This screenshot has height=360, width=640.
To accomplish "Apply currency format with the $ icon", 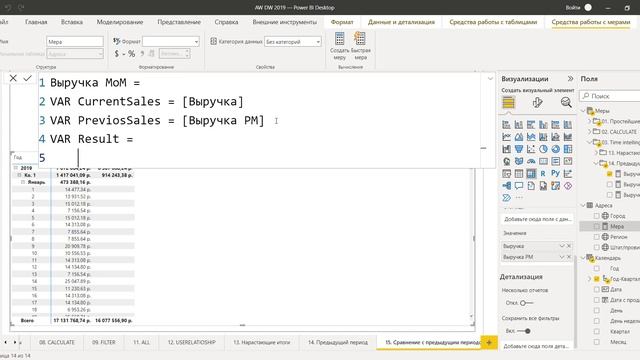I will [117, 53].
